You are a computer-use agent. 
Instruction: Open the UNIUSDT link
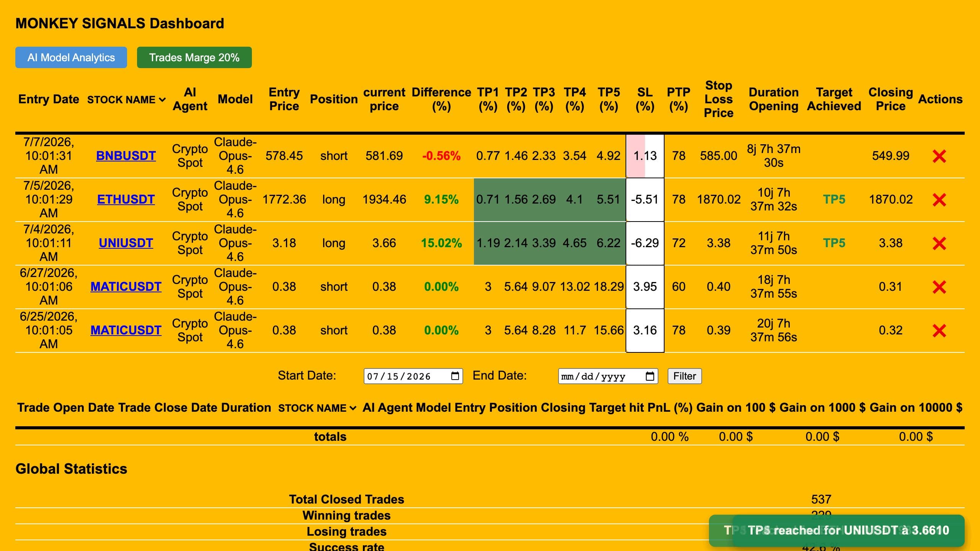(x=126, y=243)
